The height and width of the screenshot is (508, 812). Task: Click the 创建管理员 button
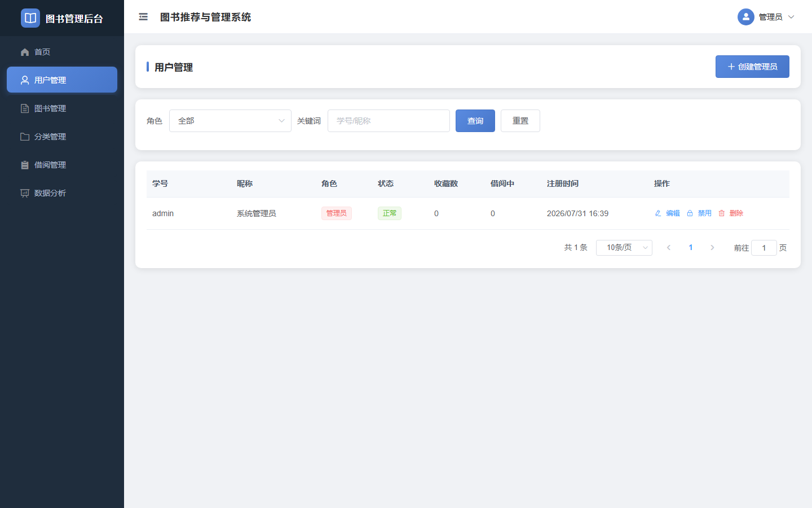(752, 67)
